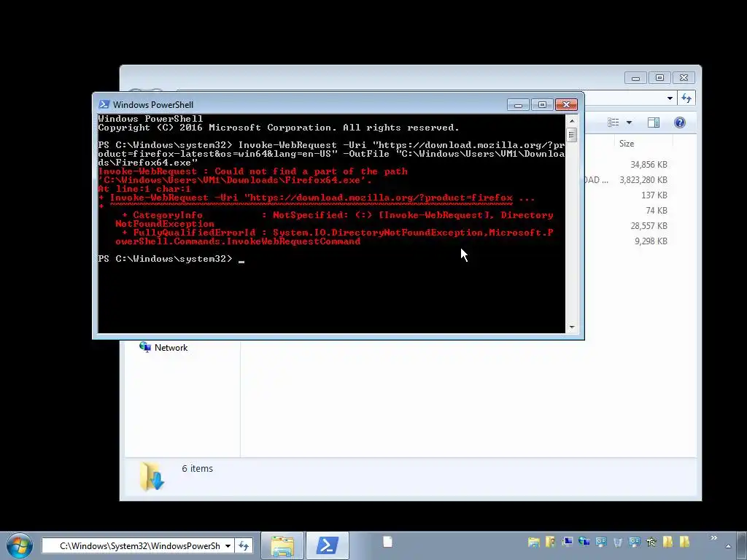The height and width of the screenshot is (560, 747).
Task: Click the Downloads folder icon in details pane
Action: point(152,475)
